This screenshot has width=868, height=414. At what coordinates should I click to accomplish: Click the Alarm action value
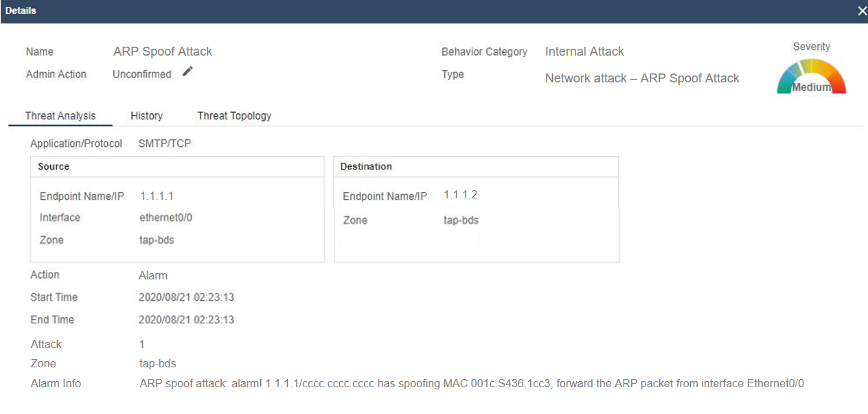click(153, 275)
